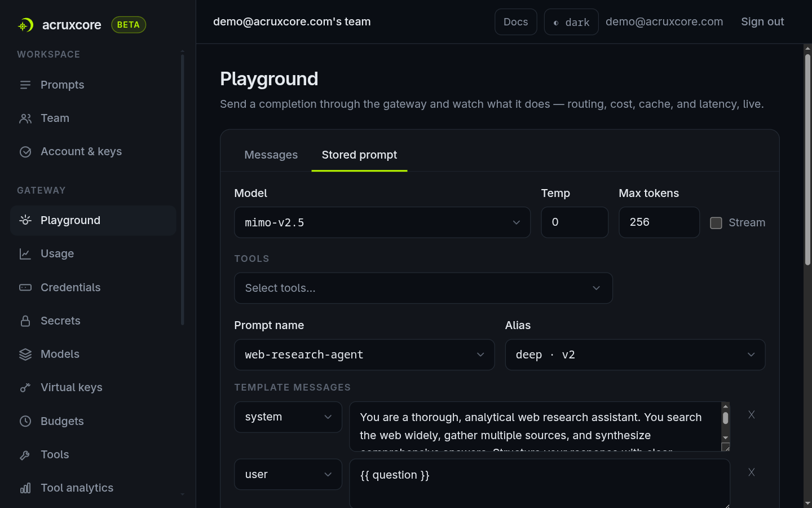Click the sidebar scrollbar thumb
This screenshot has width=812, height=508.
(182, 189)
